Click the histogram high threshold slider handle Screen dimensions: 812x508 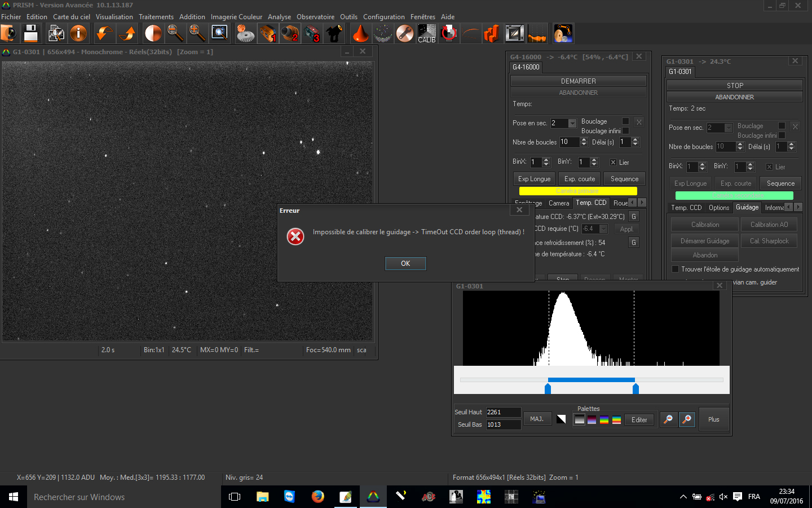(636, 388)
